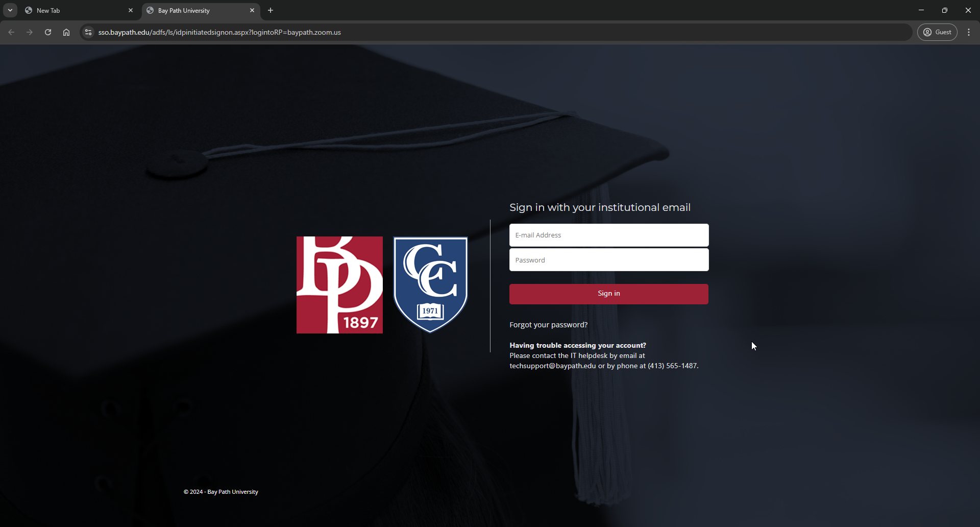Focus the E-mail Address field
Image resolution: width=980 pixels, height=527 pixels.
[x=608, y=235]
